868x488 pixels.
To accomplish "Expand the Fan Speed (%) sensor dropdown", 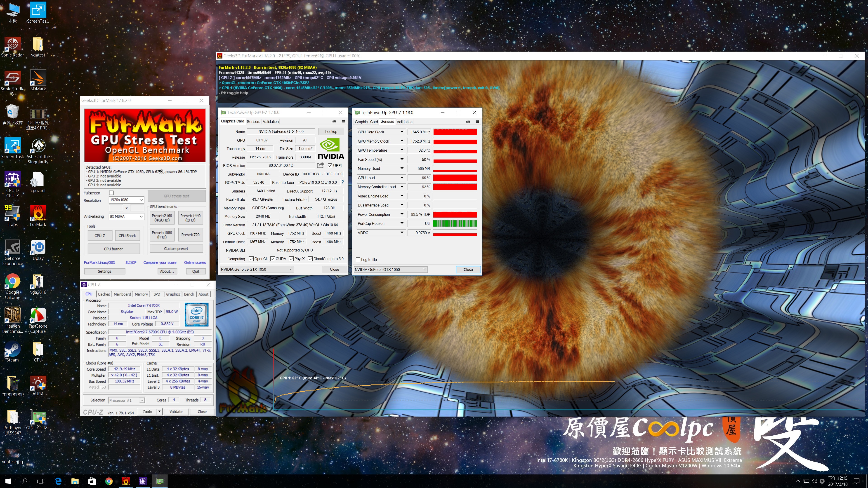I will (x=402, y=159).
